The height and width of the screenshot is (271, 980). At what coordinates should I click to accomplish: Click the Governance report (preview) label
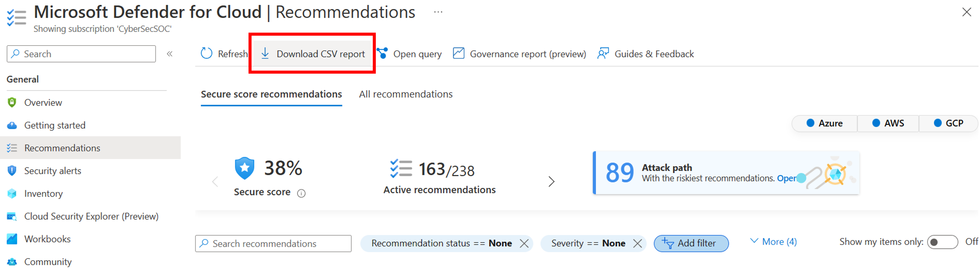coord(528,54)
